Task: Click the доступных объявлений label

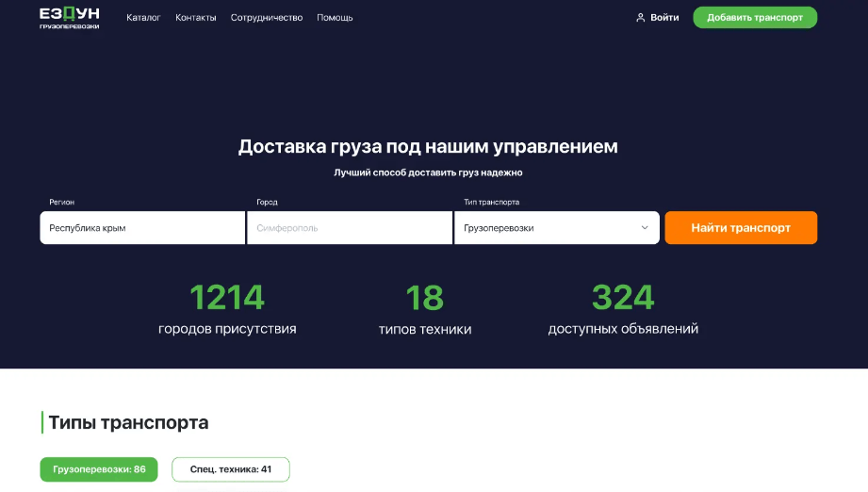Action: tap(623, 329)
